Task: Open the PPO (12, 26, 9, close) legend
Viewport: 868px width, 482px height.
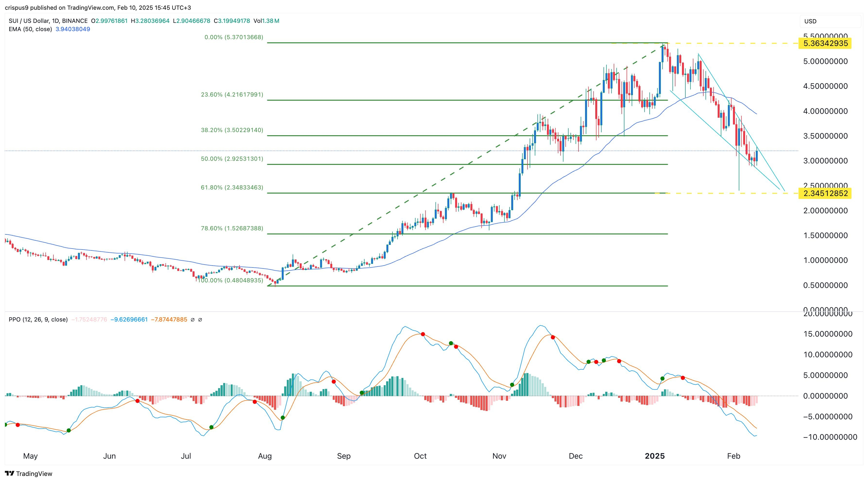Action: (38, 319)
